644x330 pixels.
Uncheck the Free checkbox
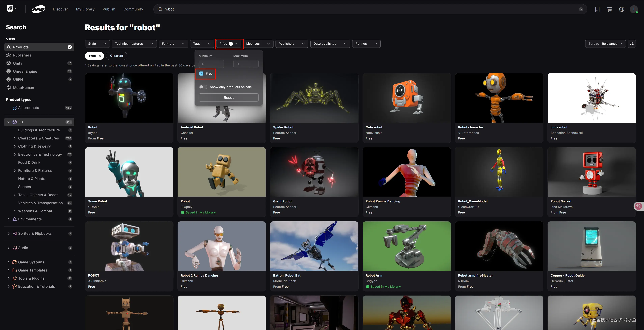coord(201,74)
